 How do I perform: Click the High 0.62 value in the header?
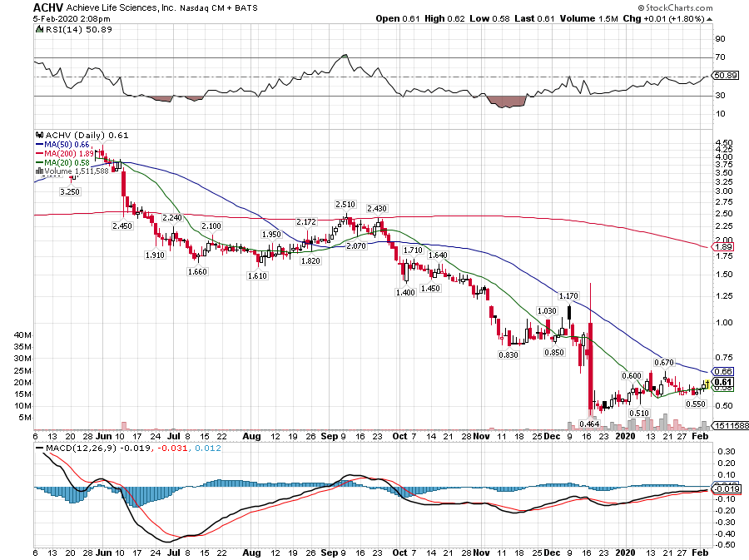444,18
